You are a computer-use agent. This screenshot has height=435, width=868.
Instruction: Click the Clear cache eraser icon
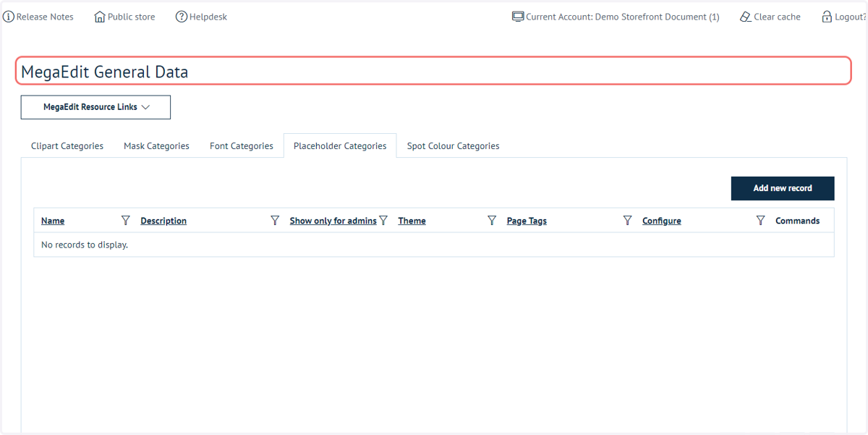[746, 17]
